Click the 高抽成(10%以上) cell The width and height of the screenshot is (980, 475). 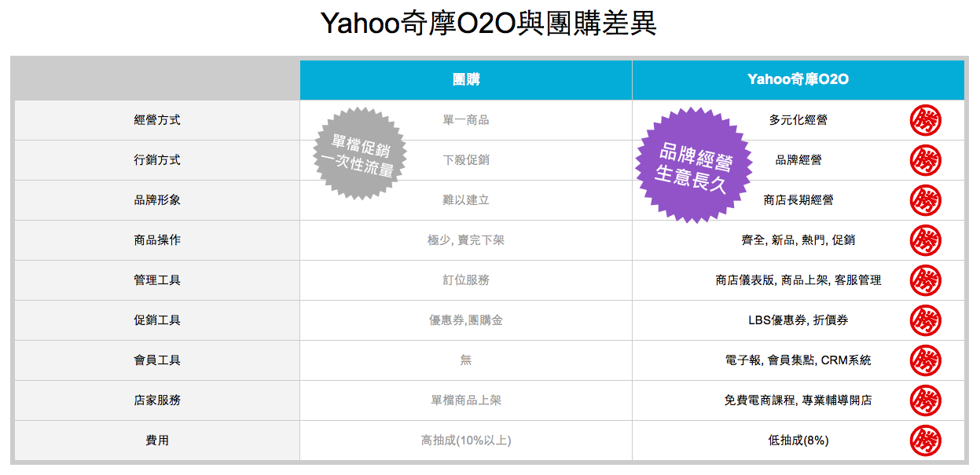466,440
